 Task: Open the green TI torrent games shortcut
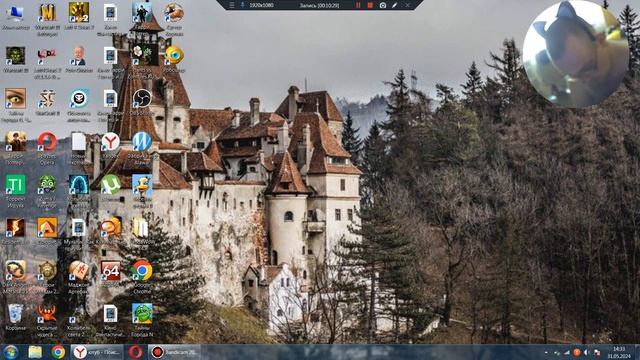(x=16, y=184)
